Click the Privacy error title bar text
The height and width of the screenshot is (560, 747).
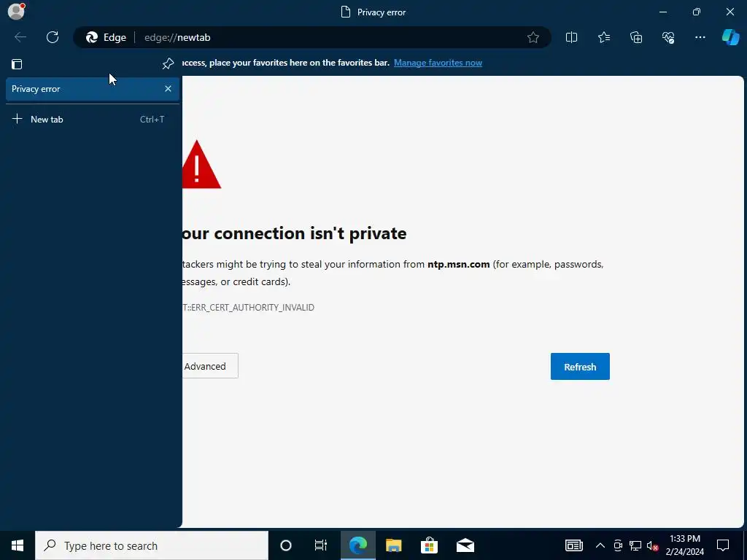381,12
